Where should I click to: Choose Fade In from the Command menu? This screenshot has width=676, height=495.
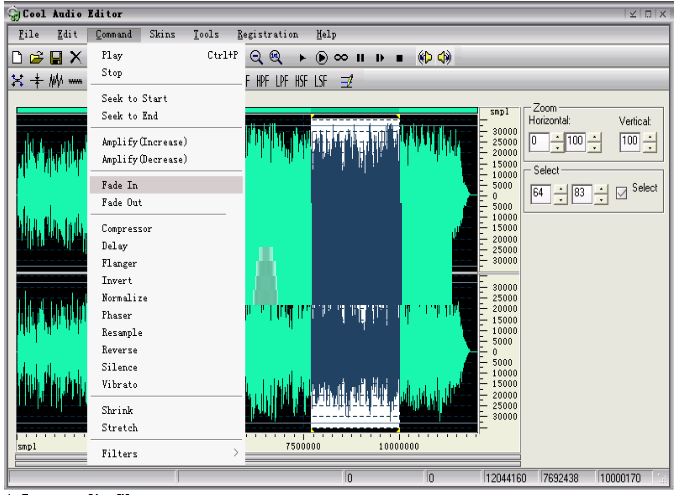point(166,185)
